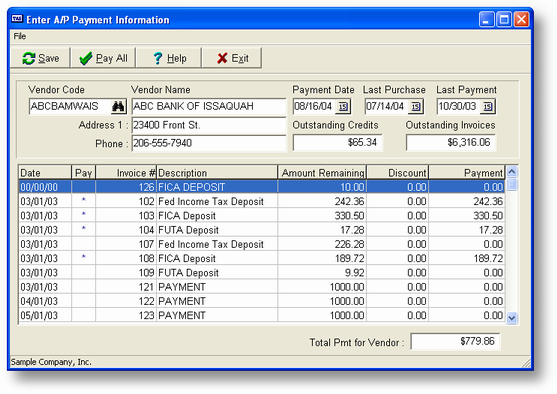This screenshot has width=557, height=394.
Task: Toggle Pay cell for invoice 109
Action: click(83, 272)
